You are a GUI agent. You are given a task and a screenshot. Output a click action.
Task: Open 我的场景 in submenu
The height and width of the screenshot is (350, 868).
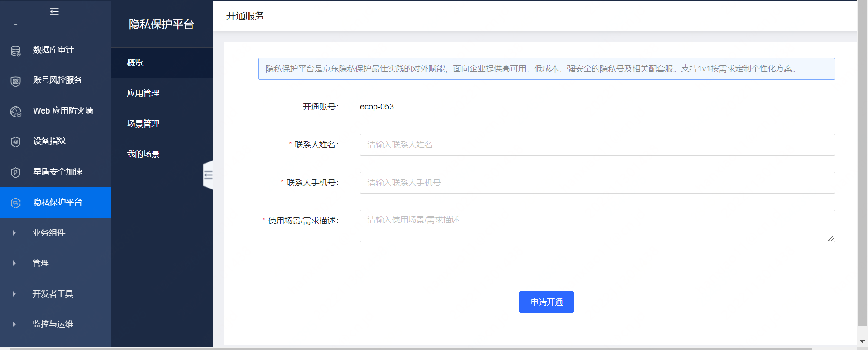(143, 154)
